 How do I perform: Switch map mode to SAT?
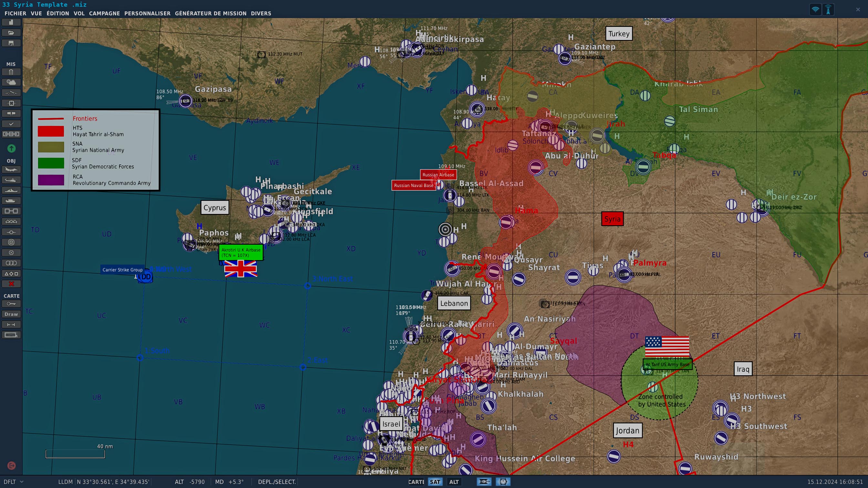tap(435, 482)
